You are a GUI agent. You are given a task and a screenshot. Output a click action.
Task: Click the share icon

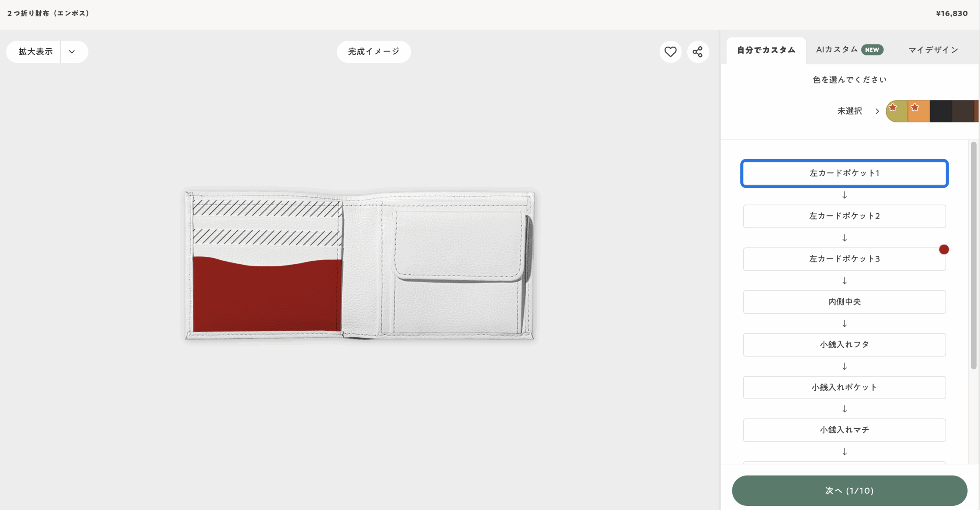697,52
